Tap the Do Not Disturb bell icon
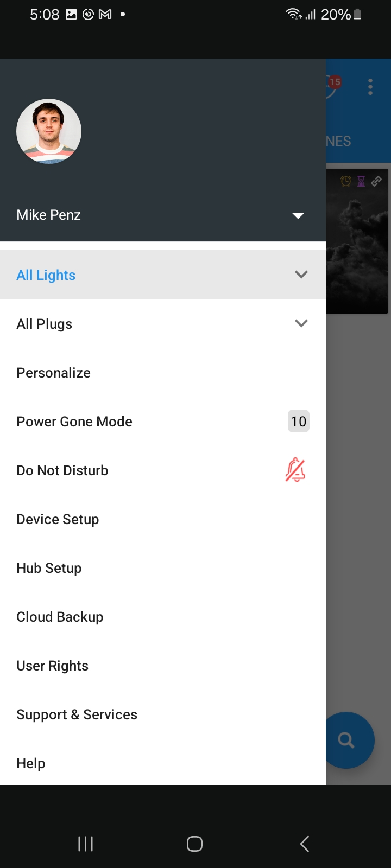 tap(295, 470)
